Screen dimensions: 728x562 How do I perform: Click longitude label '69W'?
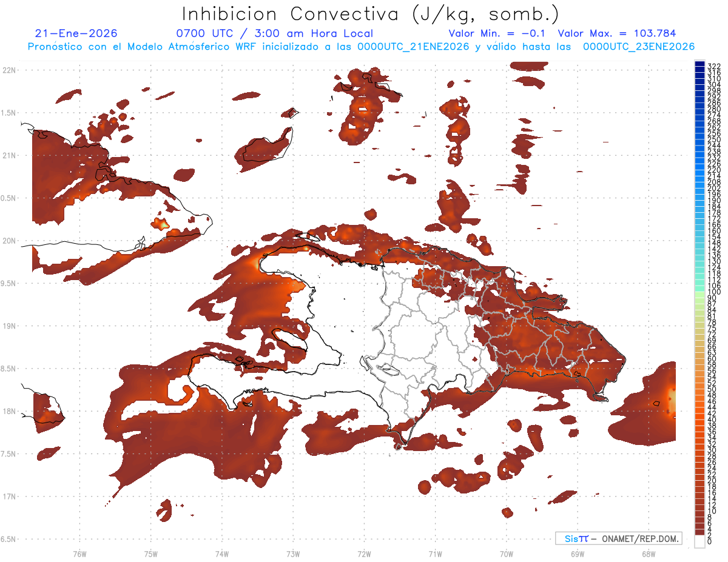(x=578, y=554)
